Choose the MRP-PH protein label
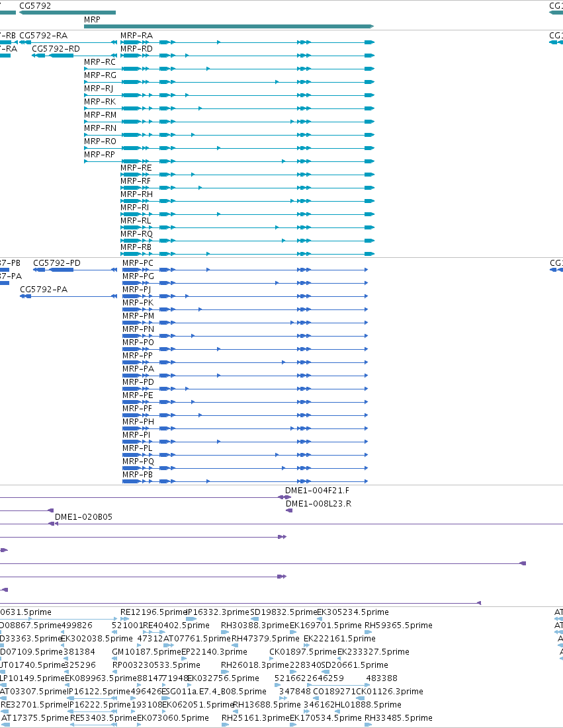563x728 pixels. 138,422
